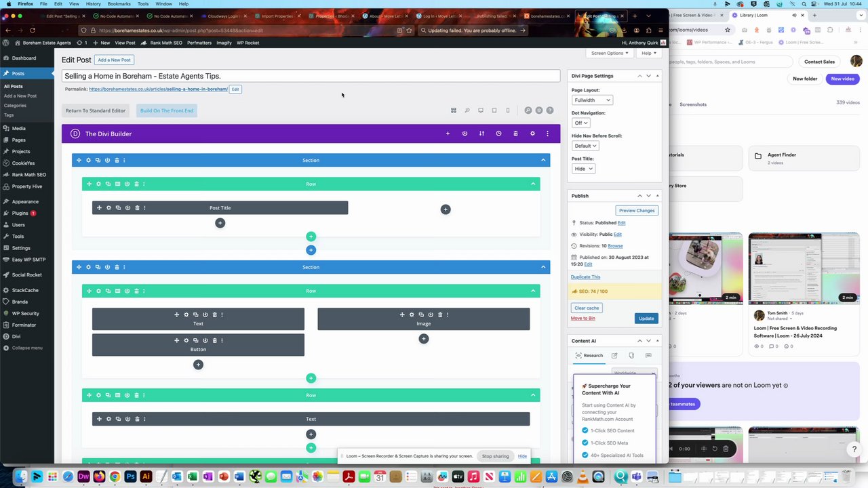Click the Update button

click(x=646, y=319)
